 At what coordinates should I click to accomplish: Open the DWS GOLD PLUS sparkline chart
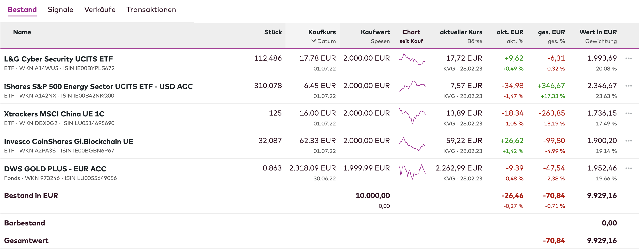412,171
